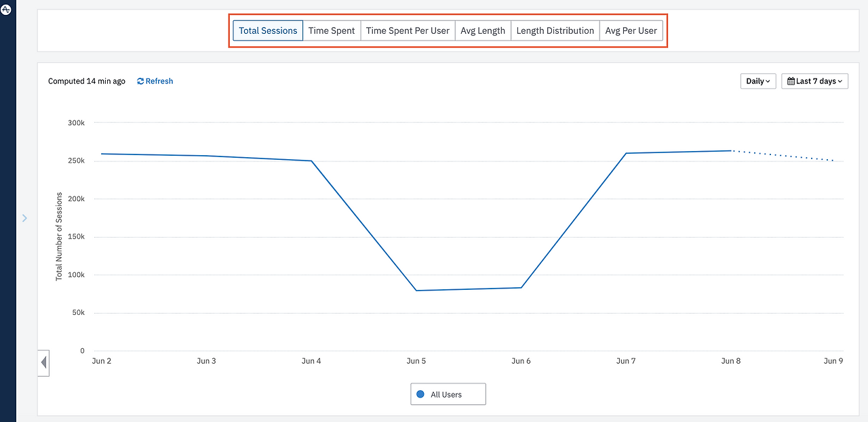Click the Jun 6 low point on chart

click(x=521, y=288)
